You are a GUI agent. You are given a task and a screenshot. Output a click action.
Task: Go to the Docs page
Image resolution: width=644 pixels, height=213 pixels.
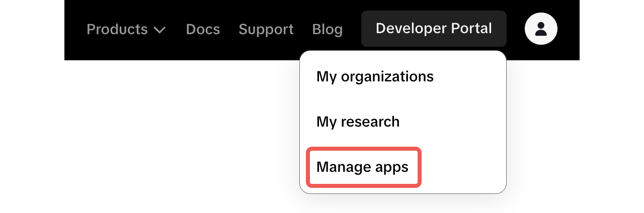pos(203,29)
